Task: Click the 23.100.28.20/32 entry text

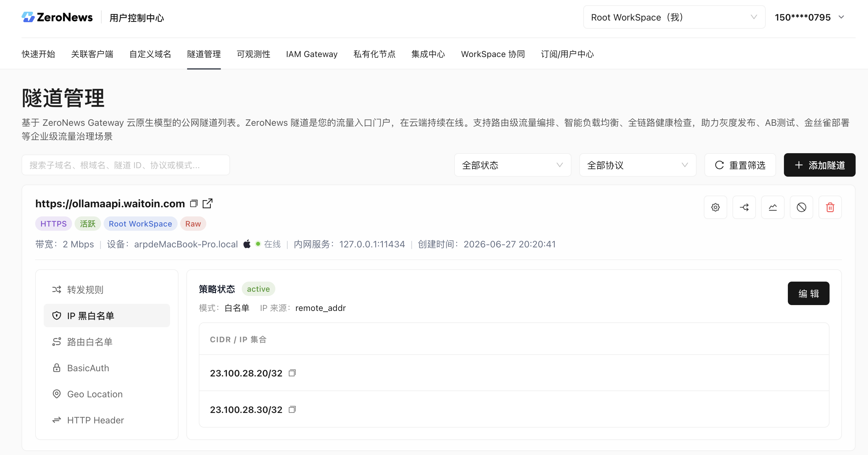Action: click(246, 373)
